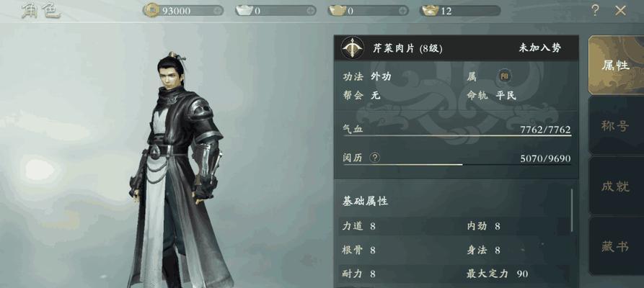644x288 pixels.
Task: Select the 属性 tab
Action: click(x=616, y=66)
